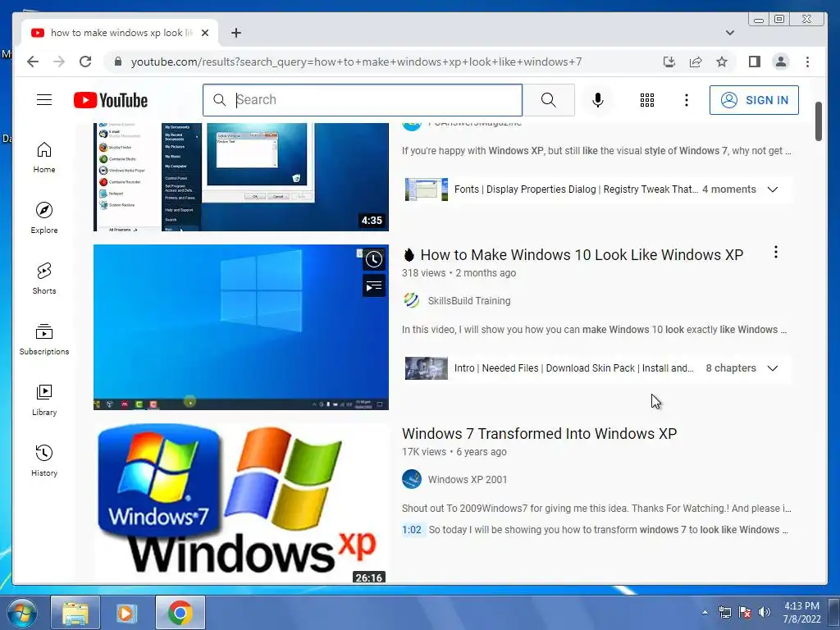Open the tab search dropdown arrow
The image size is (840, 630).
coord(729,33)
